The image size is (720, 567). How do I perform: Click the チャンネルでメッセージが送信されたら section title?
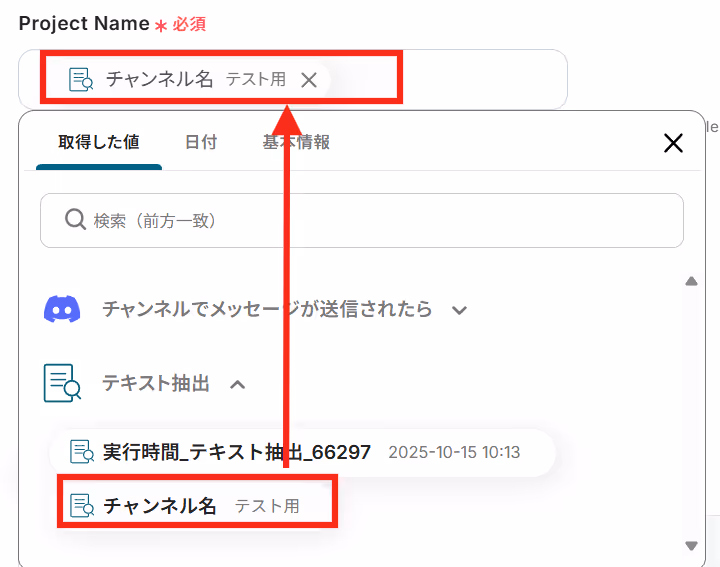pyautogui.click(x=267, y=309)
